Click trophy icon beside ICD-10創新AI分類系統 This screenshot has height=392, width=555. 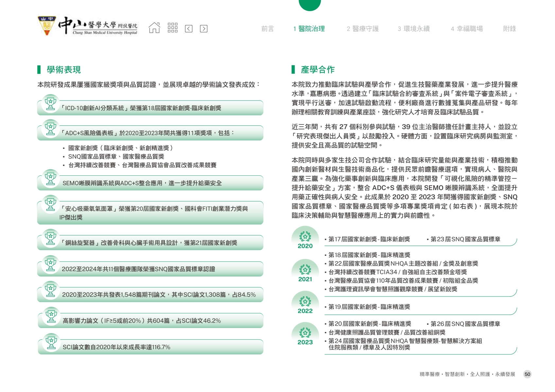point(50,103)
